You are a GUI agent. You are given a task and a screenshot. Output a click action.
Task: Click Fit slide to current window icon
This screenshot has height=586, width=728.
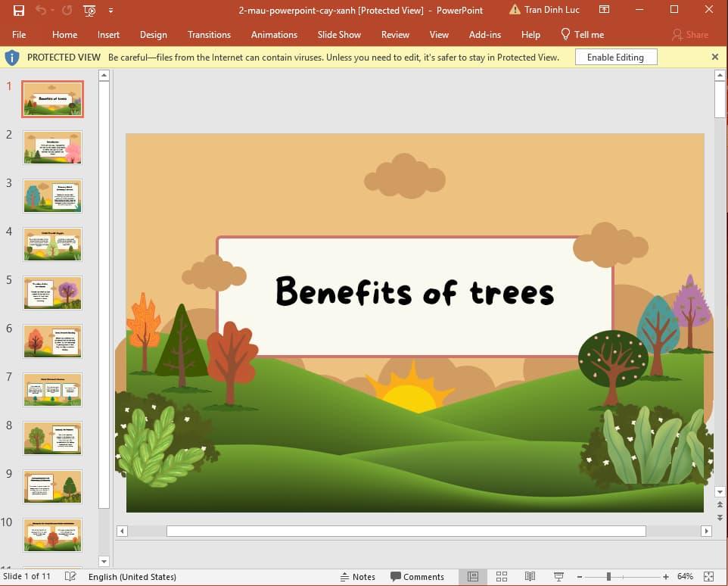pos(709,576)
